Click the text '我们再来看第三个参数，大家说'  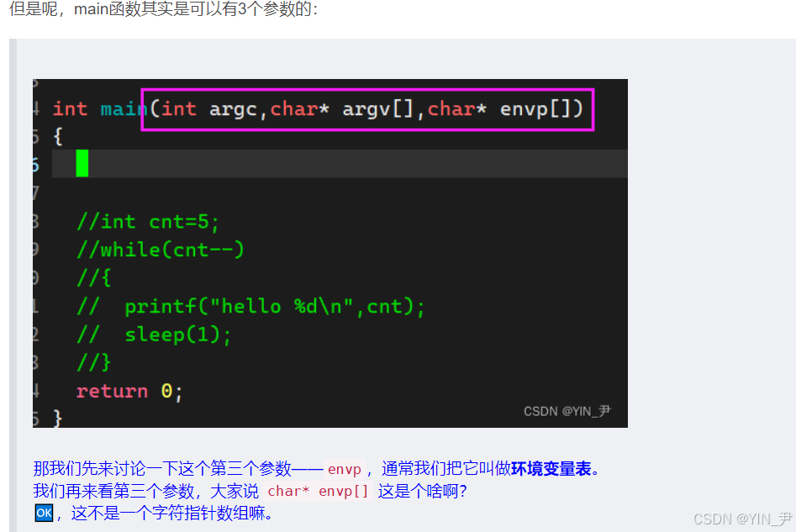point(145,491)
